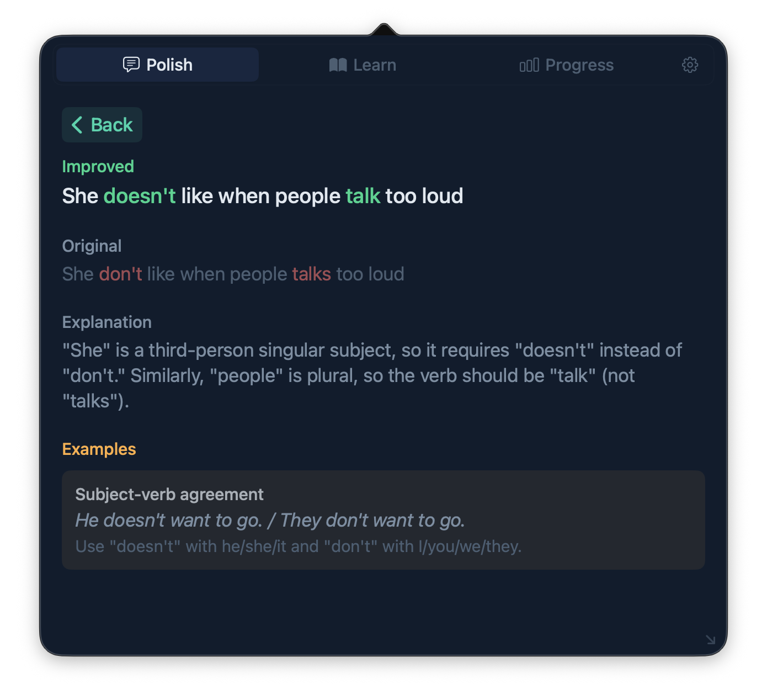
Task: Open the settings gear icon
Action: click(x=690, y=65)
